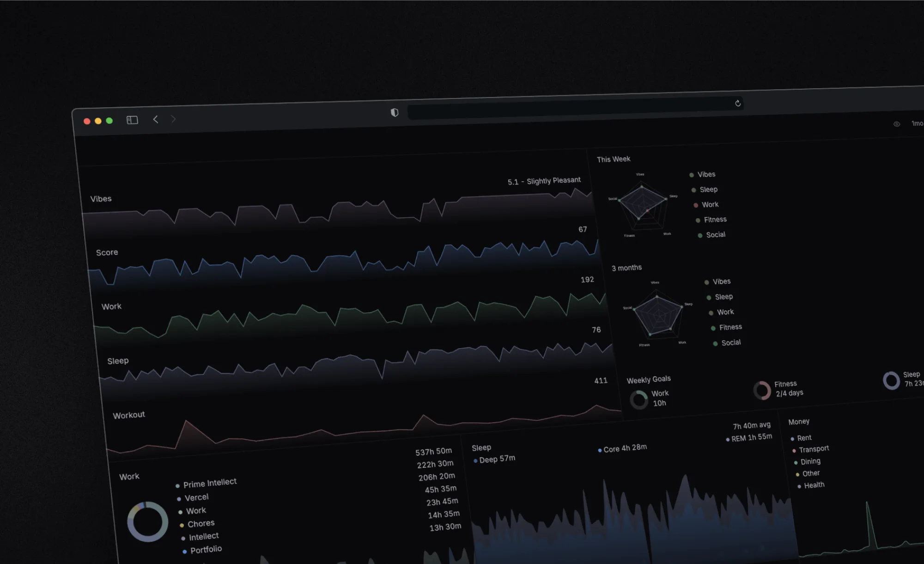Click the 13h 30m duration value
Screen dimensions: 924x564
coord(445,527)
